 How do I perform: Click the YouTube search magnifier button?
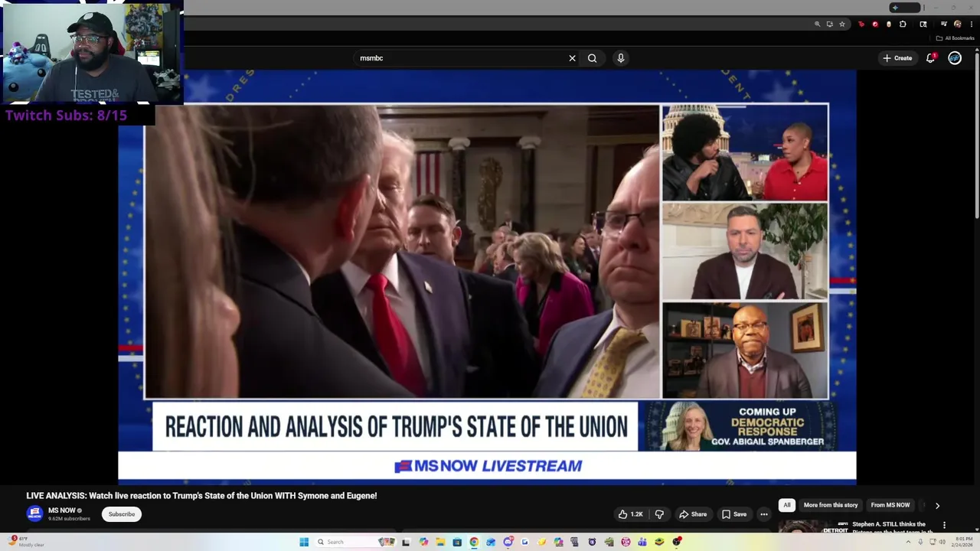592,58
